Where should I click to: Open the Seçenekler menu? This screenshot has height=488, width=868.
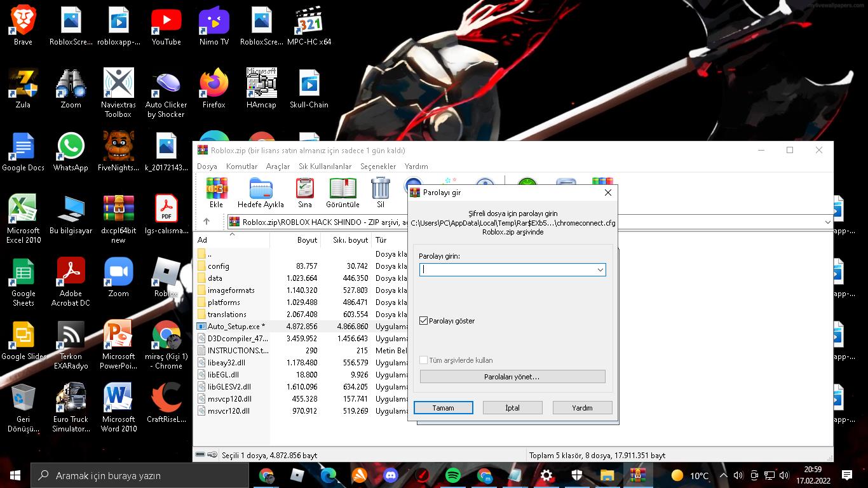[x=378, y=166]
